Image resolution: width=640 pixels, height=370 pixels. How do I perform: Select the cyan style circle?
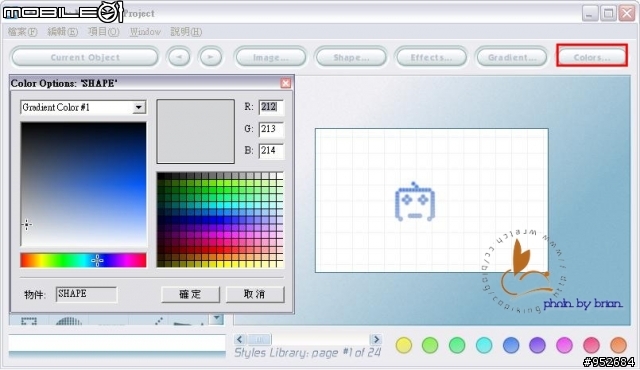[484, 345]
